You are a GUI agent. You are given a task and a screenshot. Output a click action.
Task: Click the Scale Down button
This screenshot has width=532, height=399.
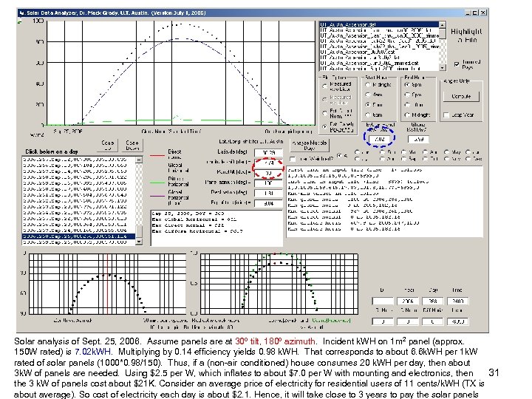[x=132, y=146]
